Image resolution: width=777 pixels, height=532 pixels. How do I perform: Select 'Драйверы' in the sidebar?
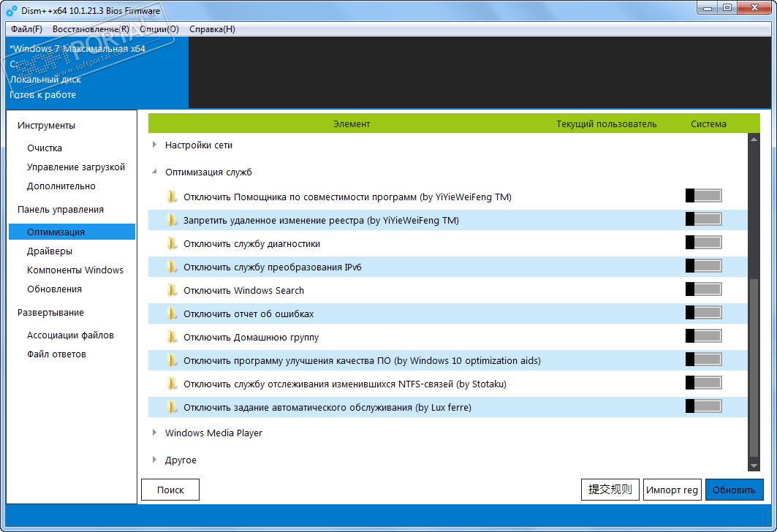click(x=50, y=251)
